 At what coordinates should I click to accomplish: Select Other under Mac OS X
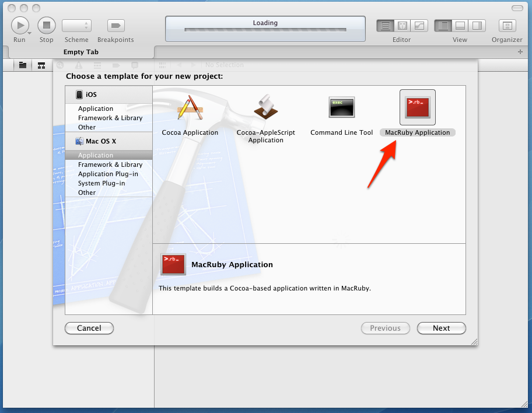coord(87,192)
